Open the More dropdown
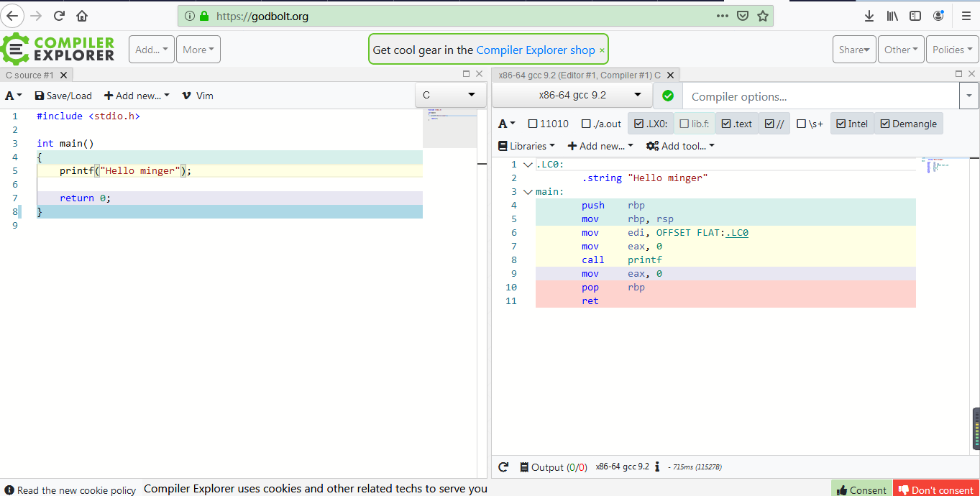Viewport: 980px width, 496px height. 198,50
